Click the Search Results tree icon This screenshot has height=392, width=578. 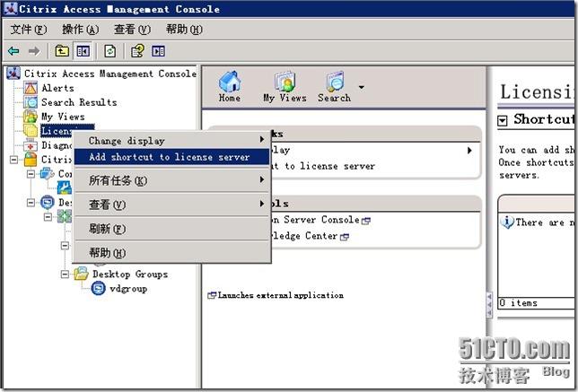click(31, 102)
